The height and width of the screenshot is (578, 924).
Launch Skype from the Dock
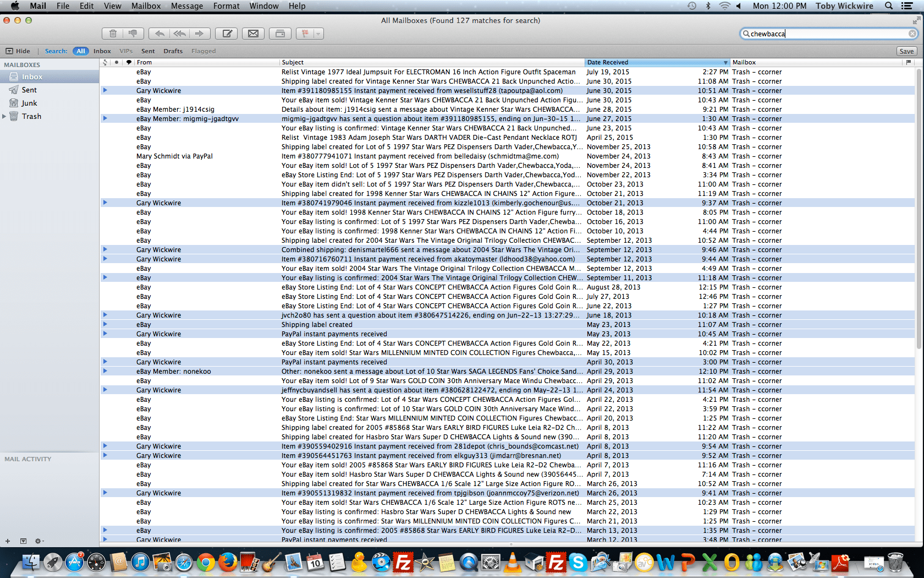point(578,562)
